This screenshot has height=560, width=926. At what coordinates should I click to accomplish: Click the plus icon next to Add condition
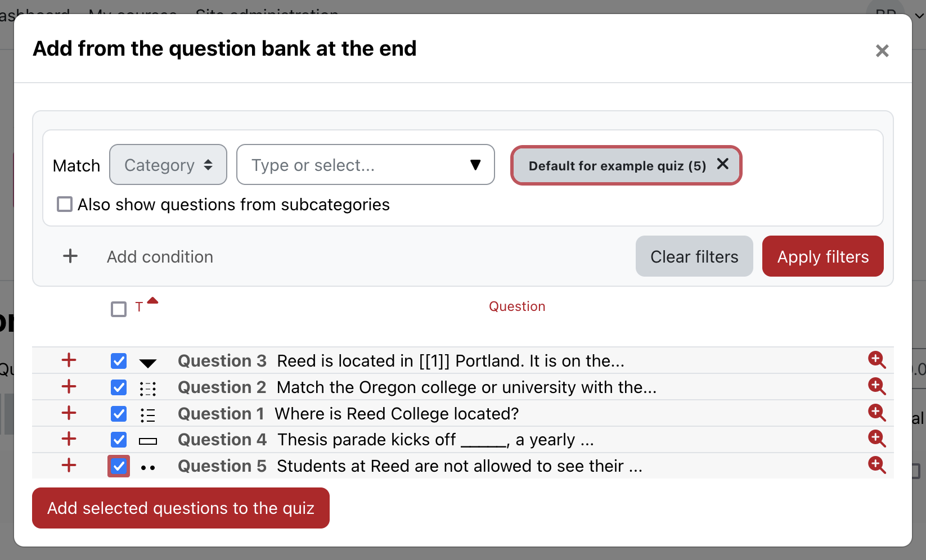[x=70, y=256]
